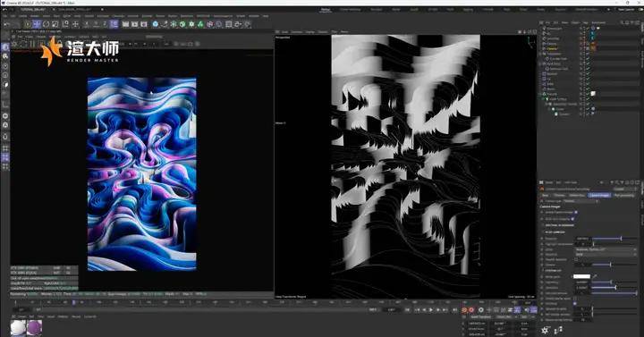Collapse tree arrow of the white-tagged object
The width and height of the screenshot is (644, 337).
541,94
